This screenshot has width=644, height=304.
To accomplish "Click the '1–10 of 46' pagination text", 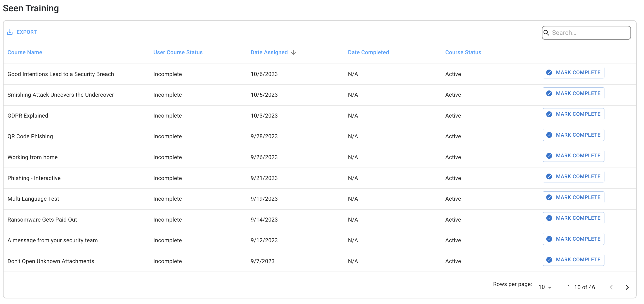I will tap(581, 287).
